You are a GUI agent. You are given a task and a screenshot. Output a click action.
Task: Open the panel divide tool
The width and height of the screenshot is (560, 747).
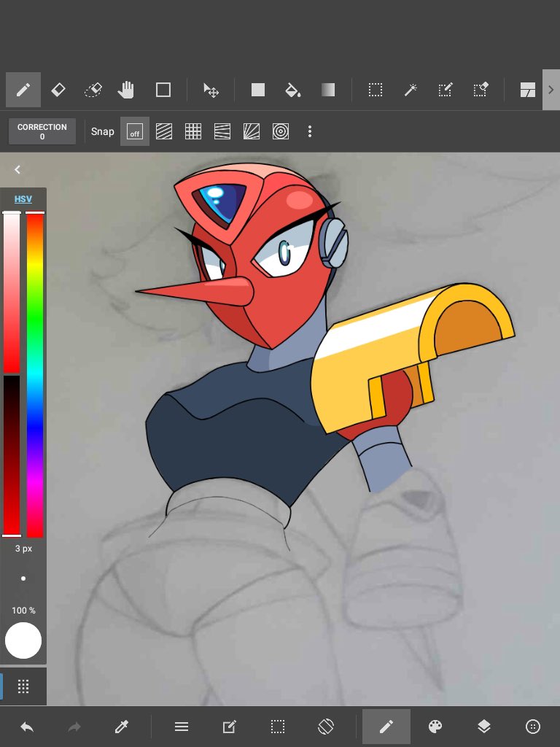tap(528, 90)
